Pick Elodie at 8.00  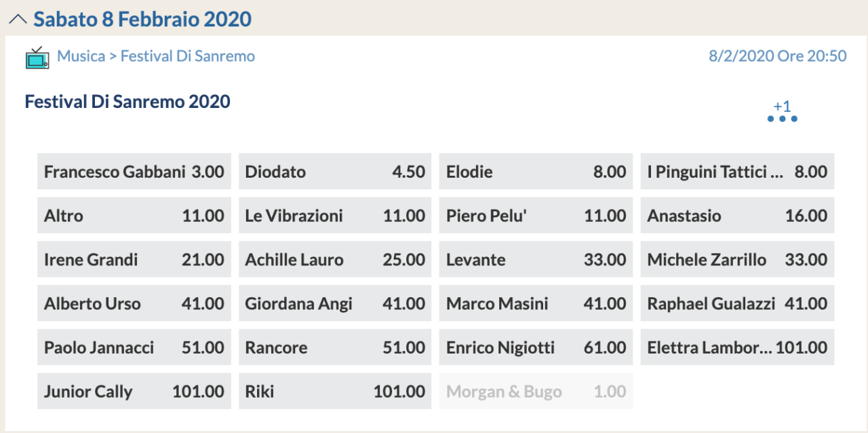[536, 171]
